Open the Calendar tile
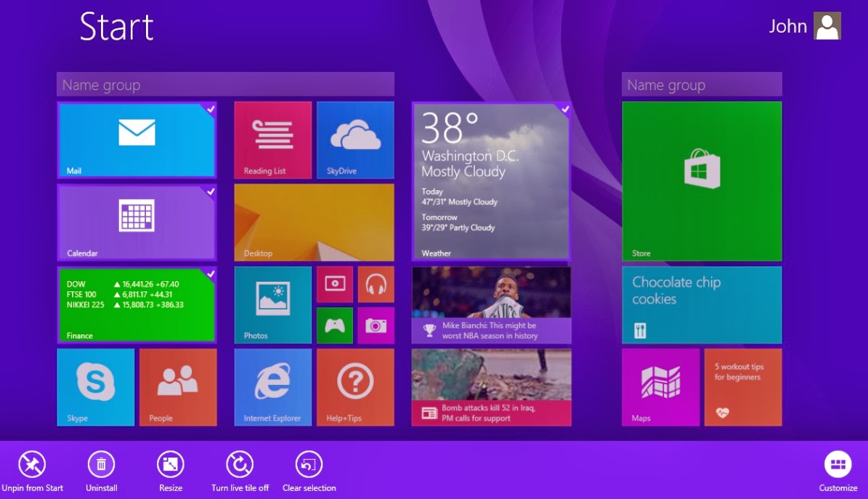 click(137, 222)
